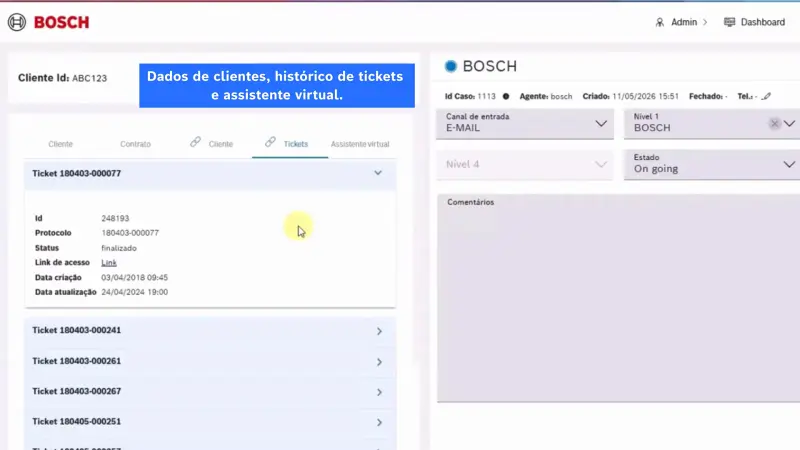Click the red BOSCH wordmark
Image resolution: width=800 pixels, height=450 pixels.
[x=62, y=22]
